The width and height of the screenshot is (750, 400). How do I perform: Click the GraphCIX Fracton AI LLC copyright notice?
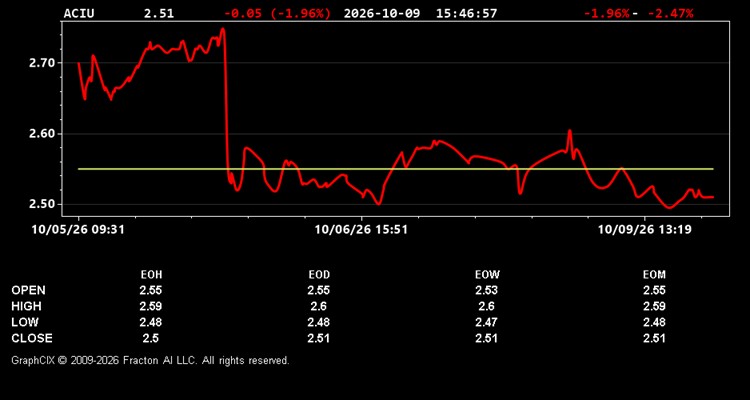click(150, 360)
